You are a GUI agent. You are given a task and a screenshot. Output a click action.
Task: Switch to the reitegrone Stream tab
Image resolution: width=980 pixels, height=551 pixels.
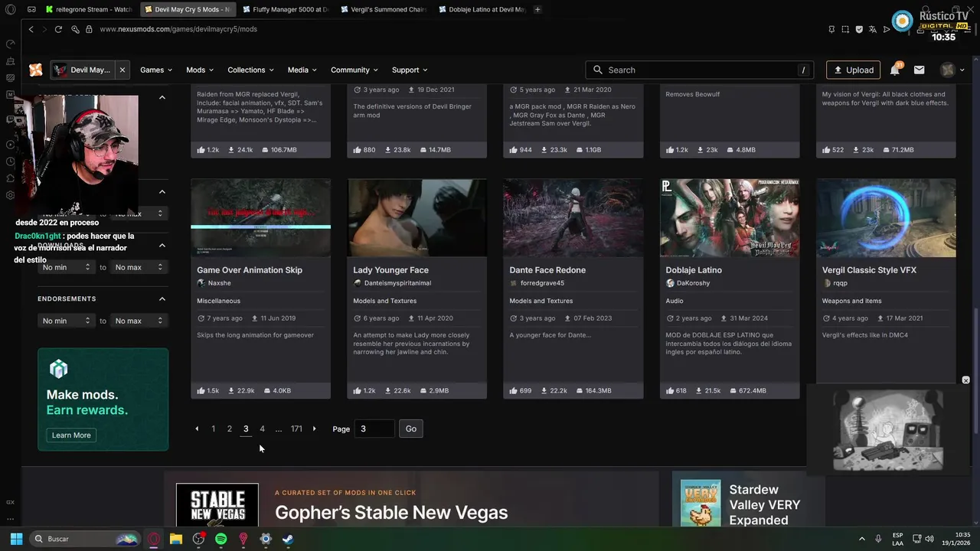coord(90,9)
